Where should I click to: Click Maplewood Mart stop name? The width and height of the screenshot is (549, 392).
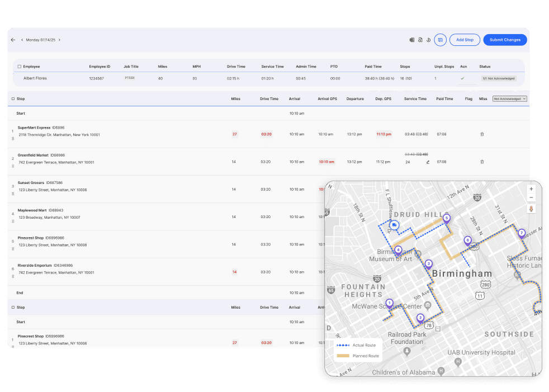[32, 210]
